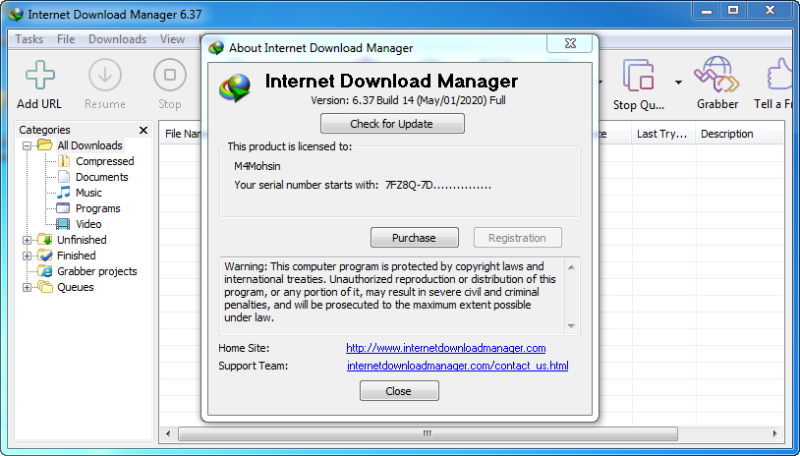Open the Tasks menu
Image resolution: width=800 pixels, height=456 pixels.
pos(29,39)
